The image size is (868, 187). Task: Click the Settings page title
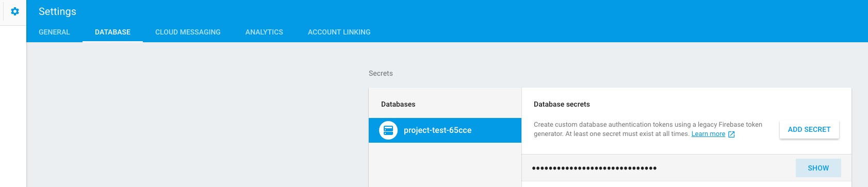[x=57, y=11]
